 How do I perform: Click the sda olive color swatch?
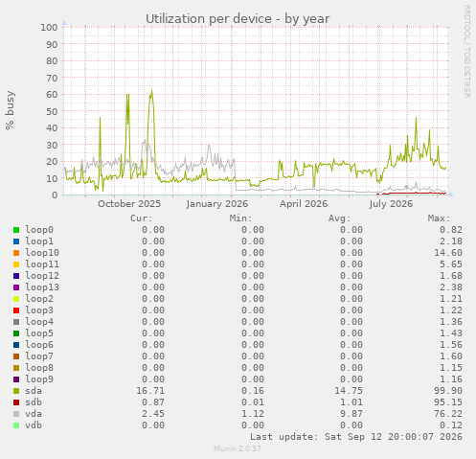click(16, 391)
